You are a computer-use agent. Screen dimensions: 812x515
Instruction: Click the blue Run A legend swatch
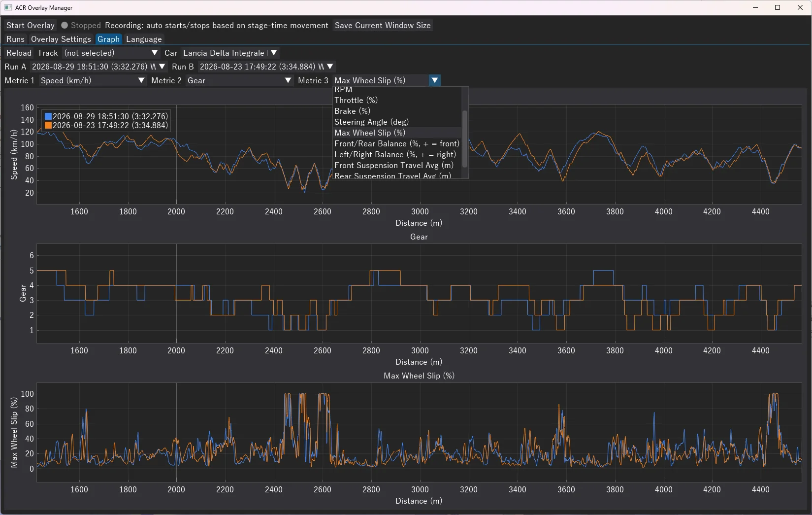[48, 116]
